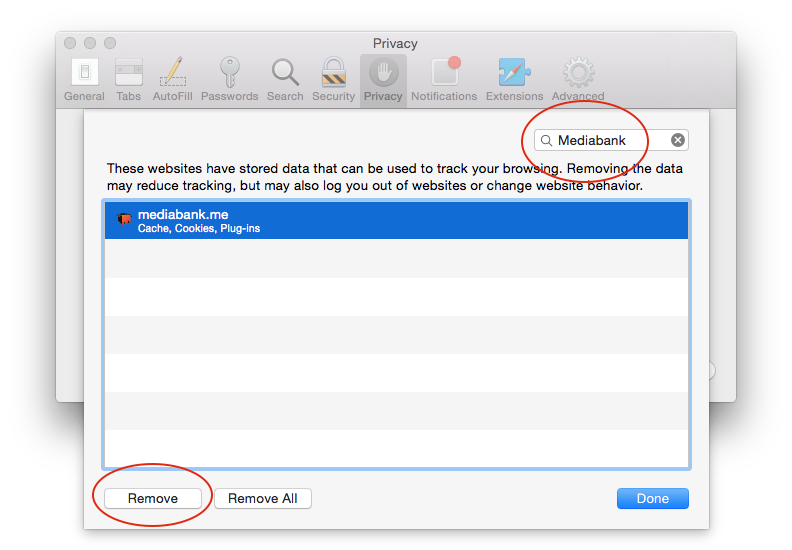Screen dimensions: 792x550
Task: Click the search magnifier icon in field
Action: 546,140
